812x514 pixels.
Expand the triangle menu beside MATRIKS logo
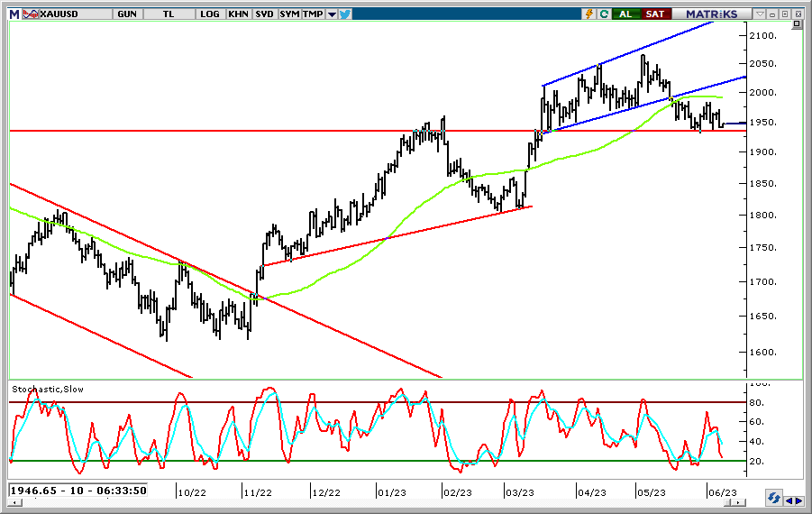(760, 14)
